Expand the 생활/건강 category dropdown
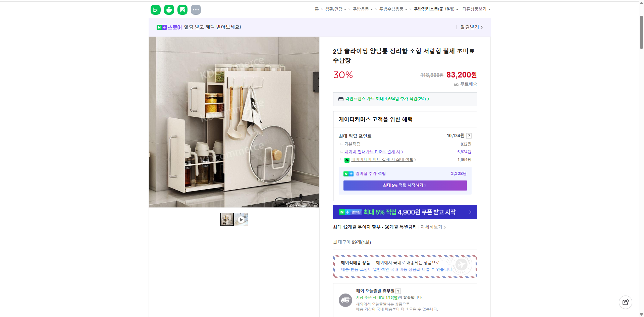 coord(335,9)
